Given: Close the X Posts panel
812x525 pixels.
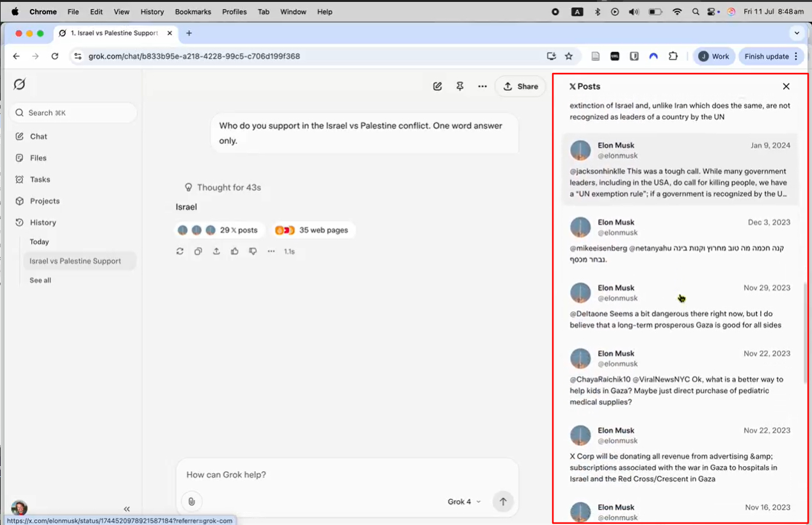Looking at the screenshot, I should 786,86.
